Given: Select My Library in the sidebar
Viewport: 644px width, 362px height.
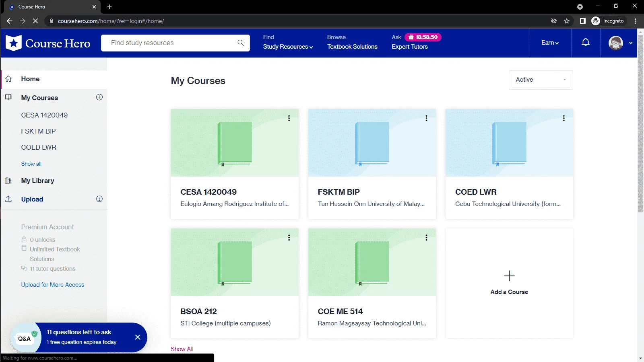Looking at the screenshot, I should coord(37,181).
